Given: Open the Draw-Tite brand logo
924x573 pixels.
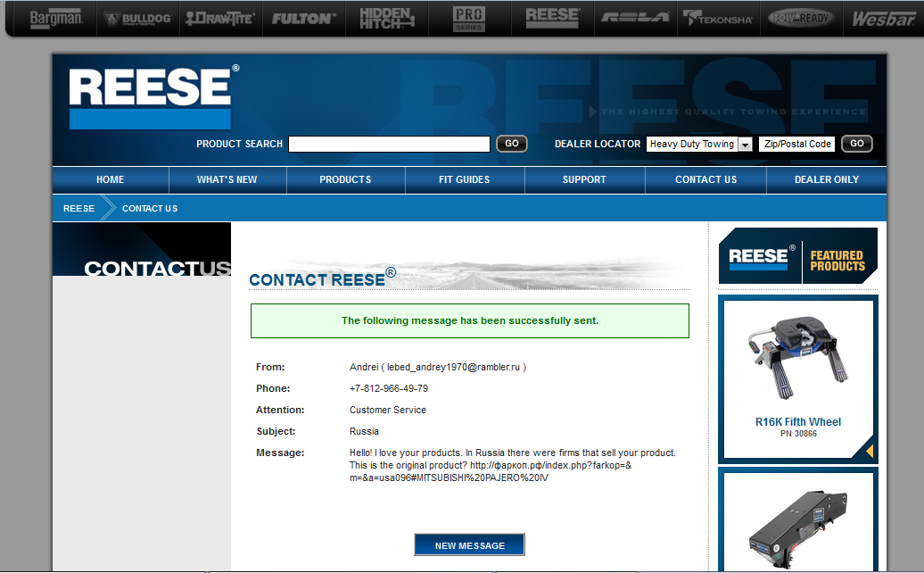Looking at the screenshot, I should click(219, 19).
